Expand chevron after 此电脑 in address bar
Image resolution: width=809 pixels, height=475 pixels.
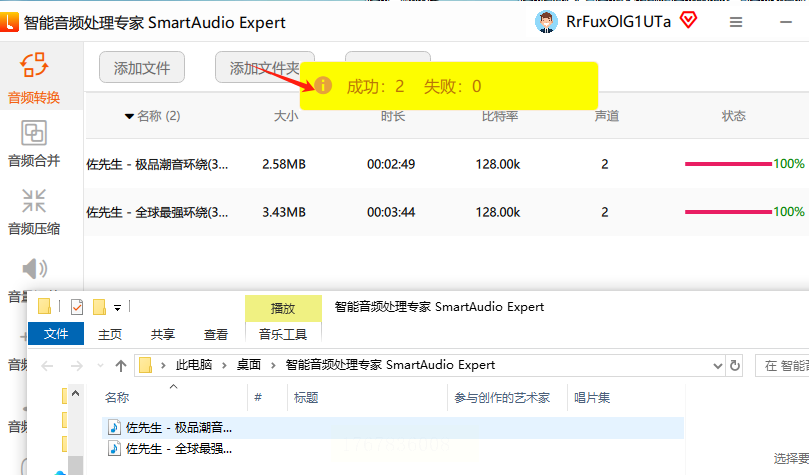tap(224, 366)
